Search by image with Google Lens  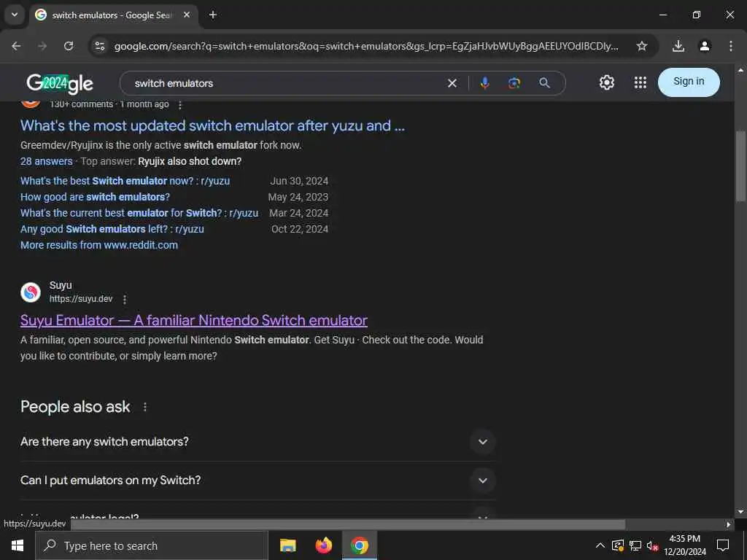tap(514, 83)
